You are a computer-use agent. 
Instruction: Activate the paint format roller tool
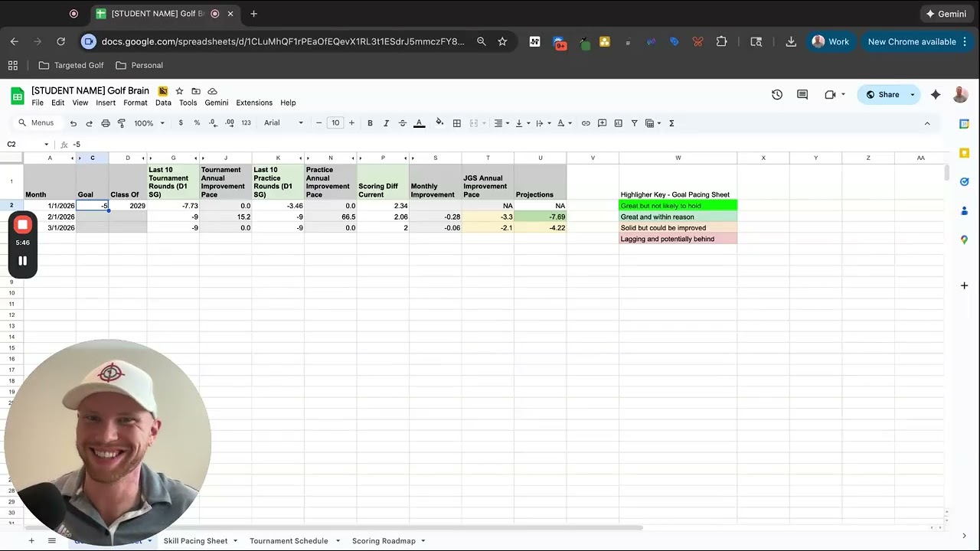[x=122, y=123]
